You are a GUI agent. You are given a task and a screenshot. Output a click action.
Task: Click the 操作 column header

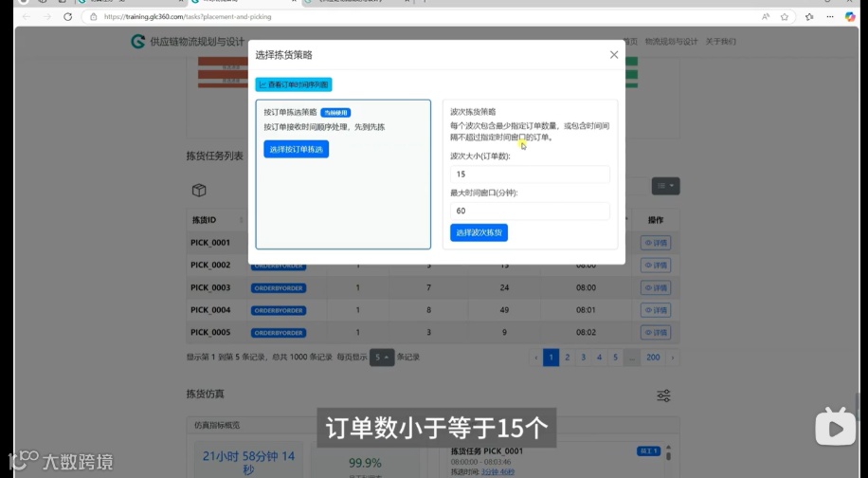(x=656, y=220)
